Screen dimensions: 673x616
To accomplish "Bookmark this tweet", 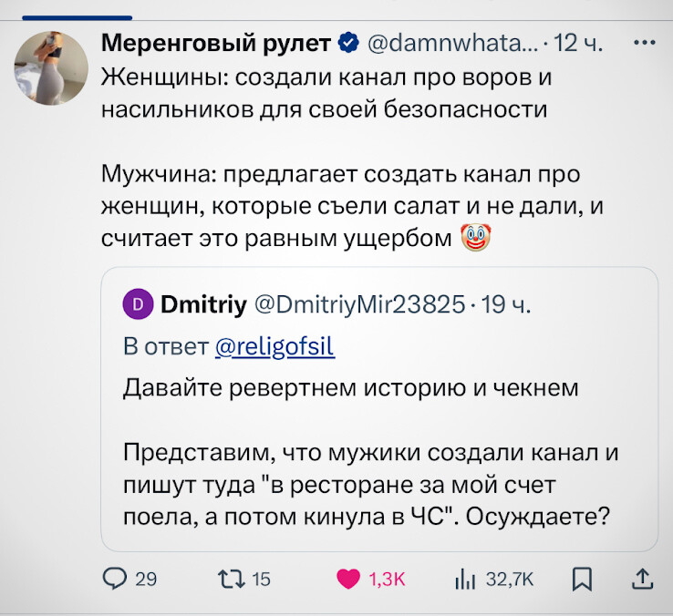I will 582,578.
